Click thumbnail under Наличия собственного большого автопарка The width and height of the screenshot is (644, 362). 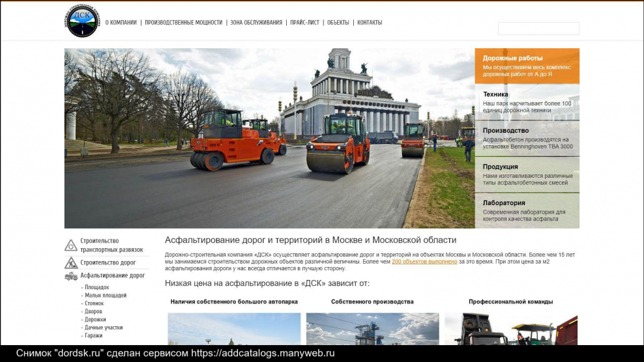tap(234, 329)
